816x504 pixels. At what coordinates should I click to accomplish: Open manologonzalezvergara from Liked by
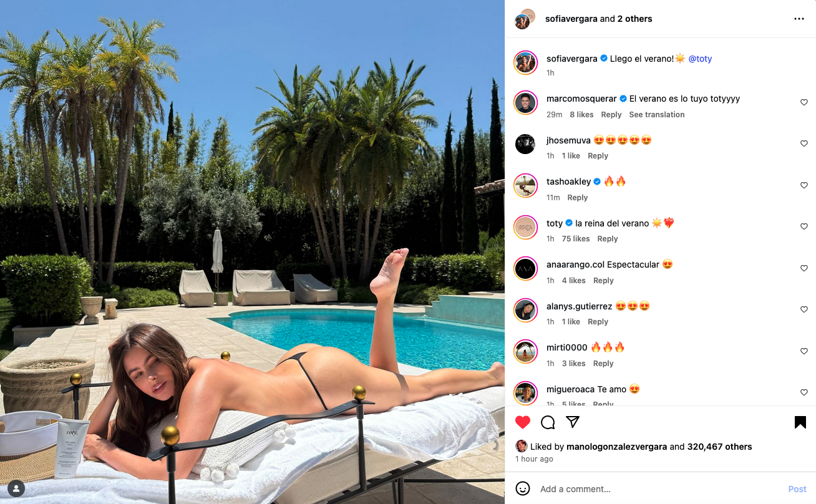(617, 447)
